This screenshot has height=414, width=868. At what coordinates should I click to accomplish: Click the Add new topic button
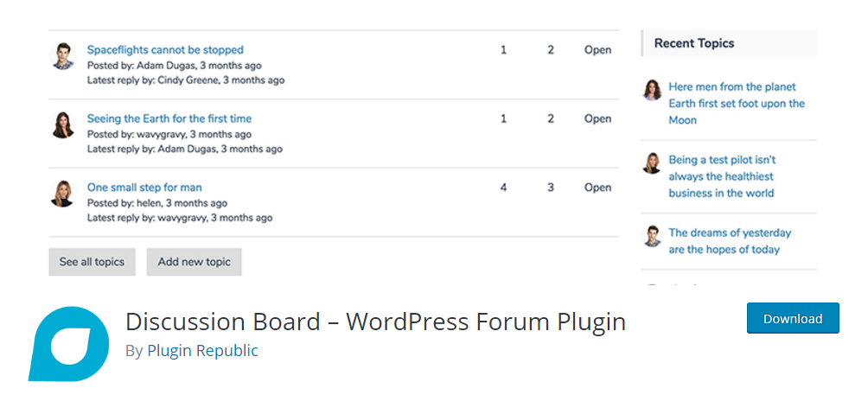[x=194, y=262]
